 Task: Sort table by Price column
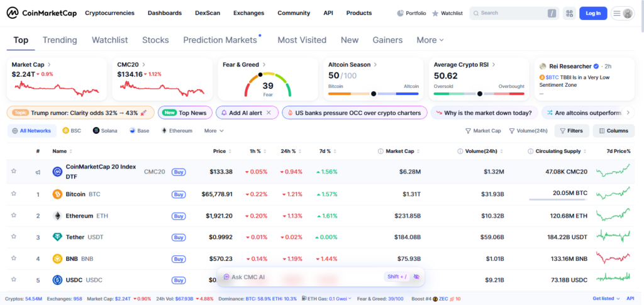point(222,151)
